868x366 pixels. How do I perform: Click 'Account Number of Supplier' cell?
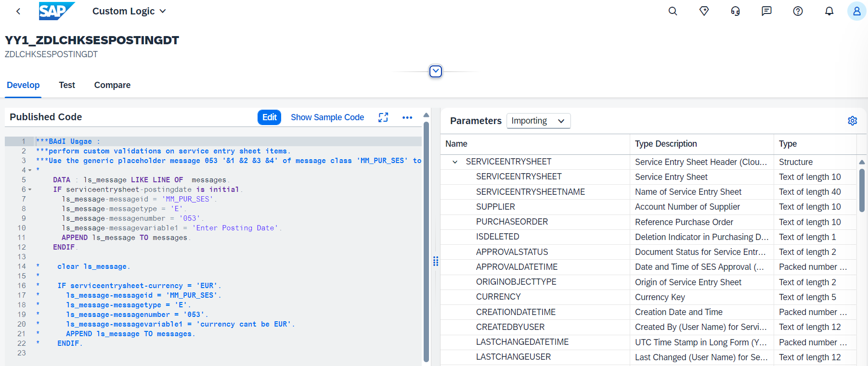click(x=687, y=207)
